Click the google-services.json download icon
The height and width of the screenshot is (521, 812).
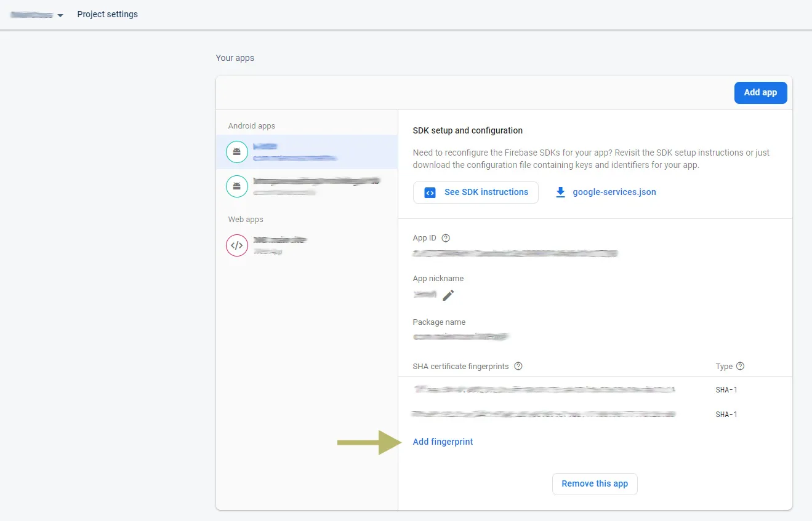[x=560, y=192]
